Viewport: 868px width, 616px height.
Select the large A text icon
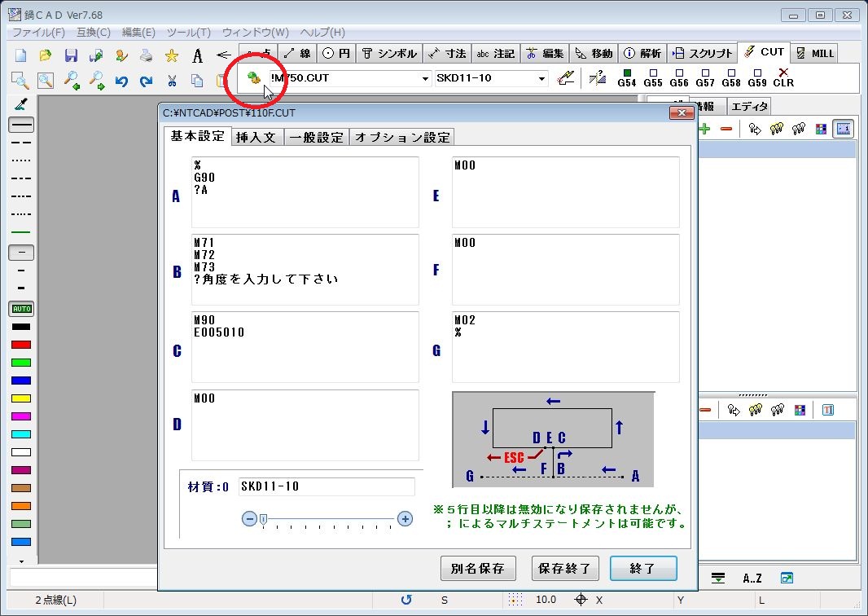tap(198, 55)
